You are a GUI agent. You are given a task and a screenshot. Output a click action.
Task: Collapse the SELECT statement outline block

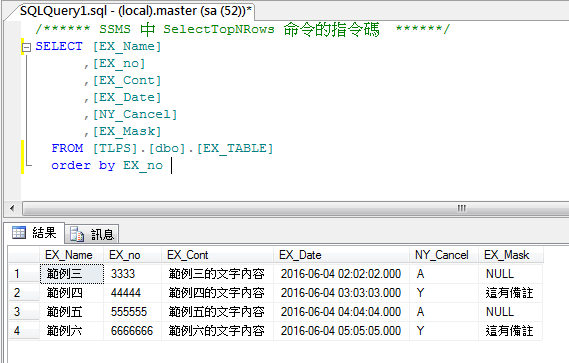coord(26,47)
